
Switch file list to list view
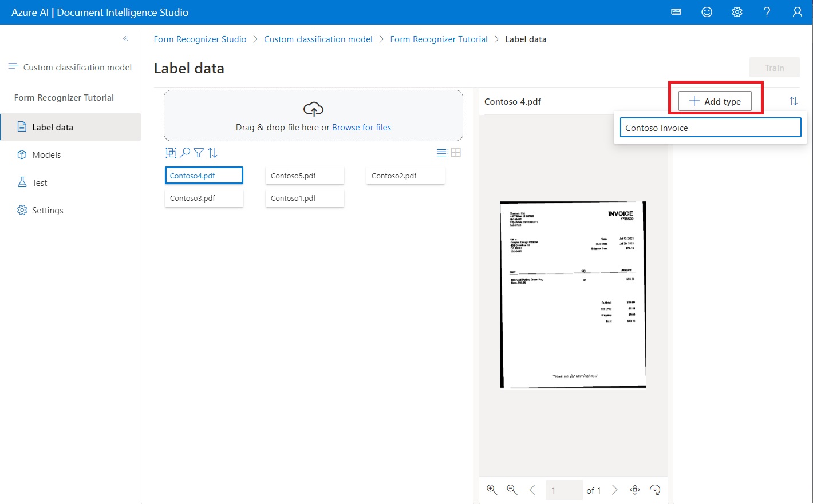click(441, 152)
